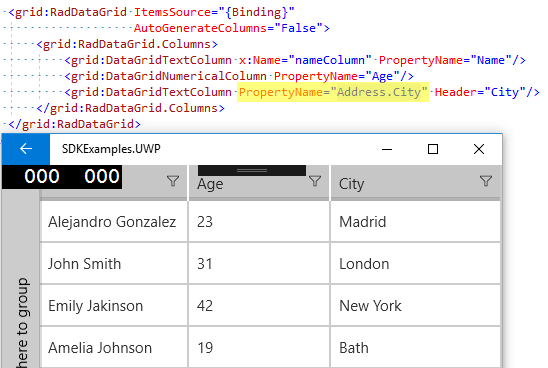The height and width of the screenshot is (368, 548).
Task: Open filter for the Name column
Action: (x=173, y=181)
